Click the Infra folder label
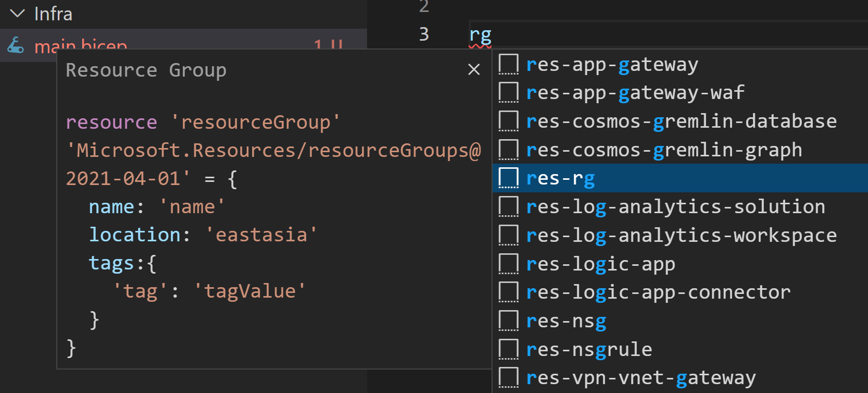The width and height of the screenshot is (868, 393). click(x=53, y=14)
